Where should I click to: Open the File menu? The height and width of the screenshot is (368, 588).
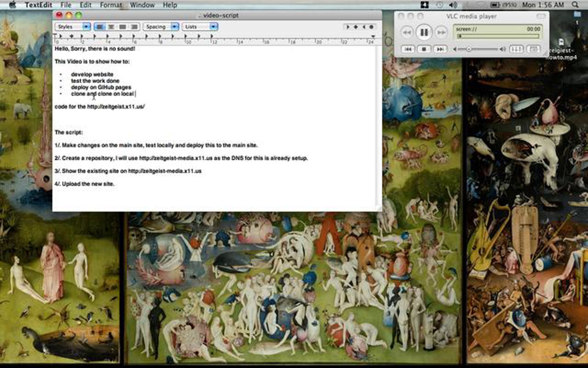click(x=66, y=5)
